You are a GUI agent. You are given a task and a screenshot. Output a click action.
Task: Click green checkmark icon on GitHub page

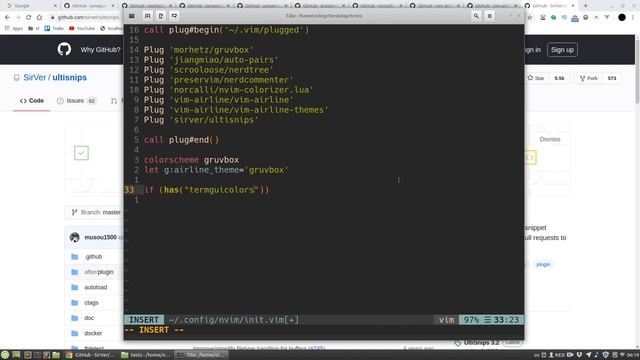81,153
